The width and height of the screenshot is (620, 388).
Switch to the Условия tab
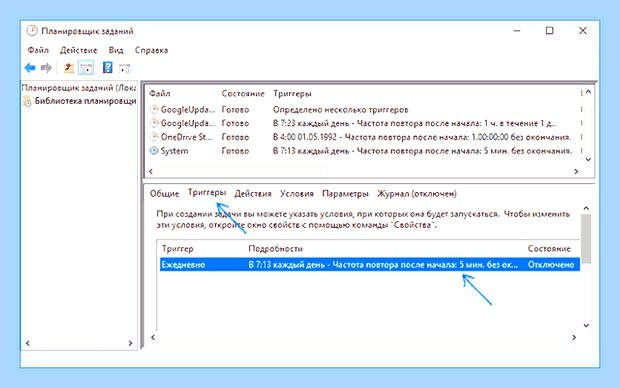point(297,194)
